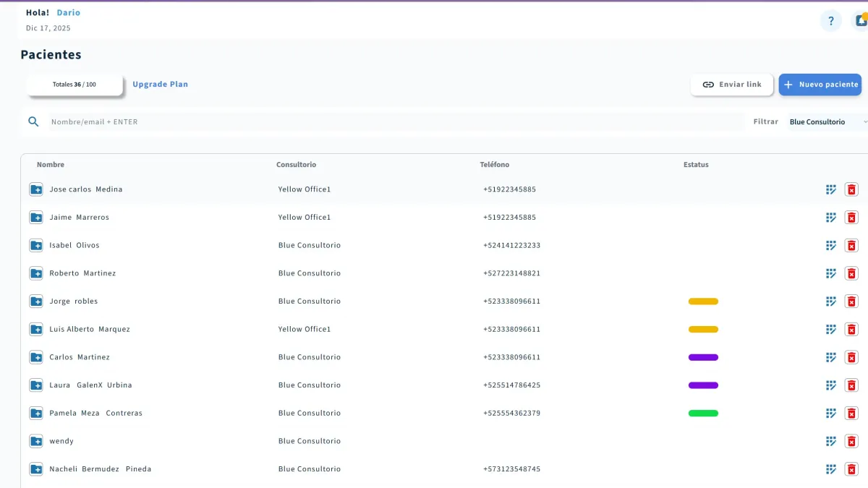
Task: Open the Upgrade Plan link
Action: (x=160, y=85)
